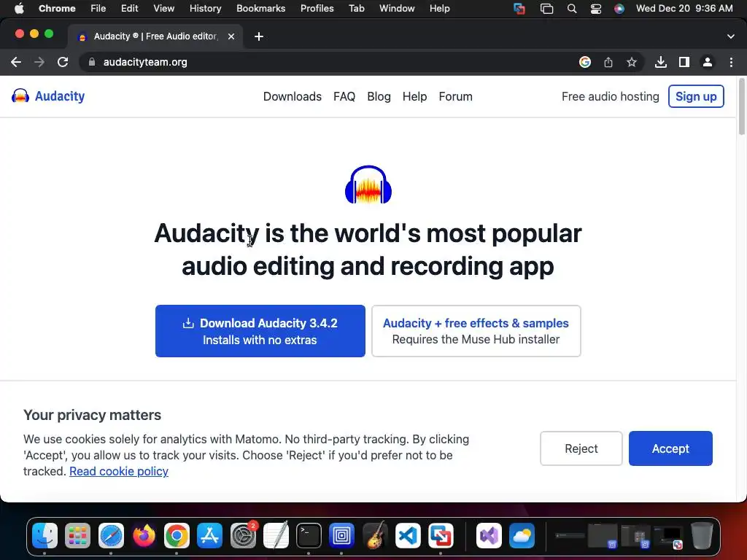Open App Store from the dock
Screen dimensions: 747x560
click(209, 536)
